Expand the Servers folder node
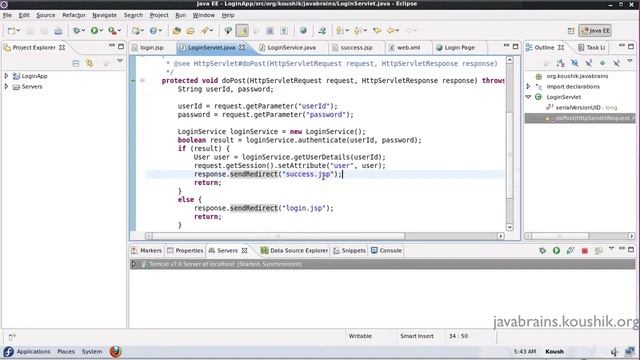The height and width of the screenshot is (360, 640). coord(6,87)
